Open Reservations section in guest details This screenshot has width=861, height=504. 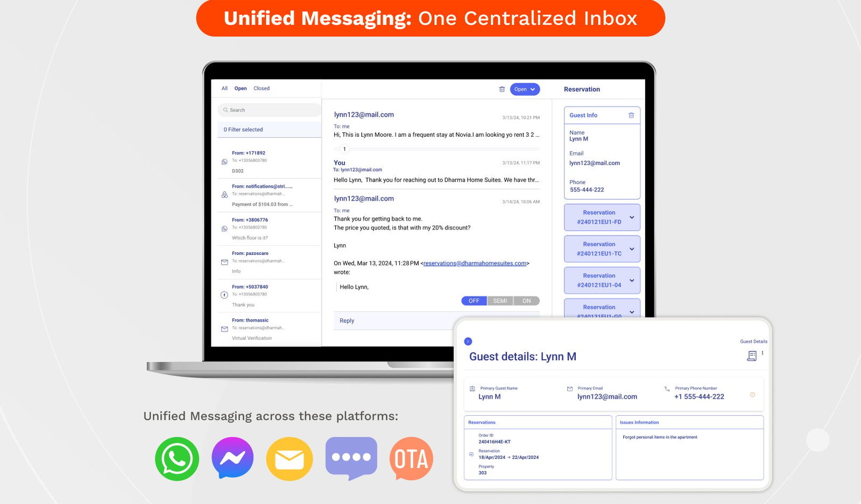(538, 422)
